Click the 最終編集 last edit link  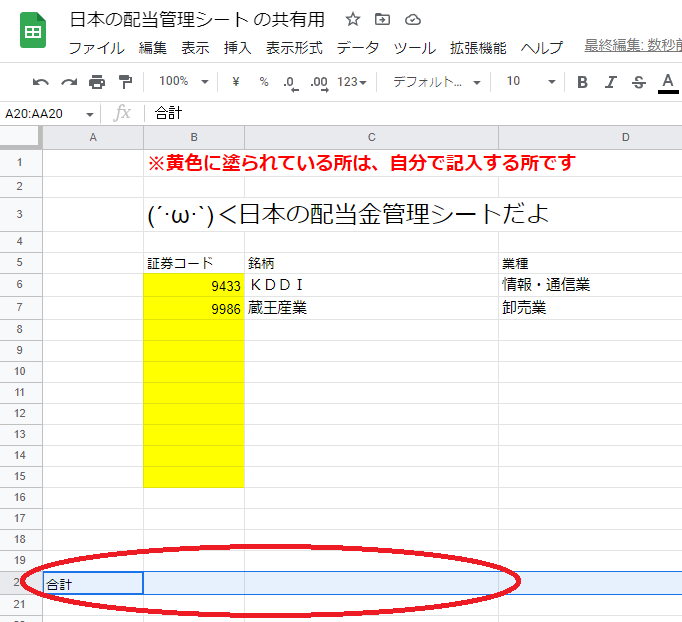pos(632,46)
